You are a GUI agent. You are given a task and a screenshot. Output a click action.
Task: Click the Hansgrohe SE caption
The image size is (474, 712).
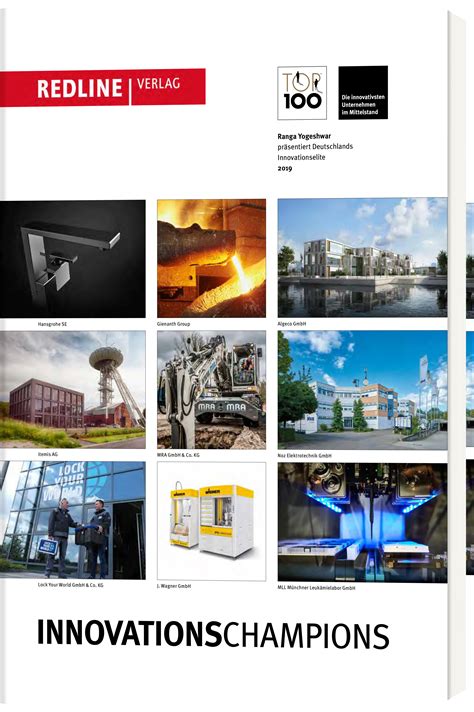52,324
